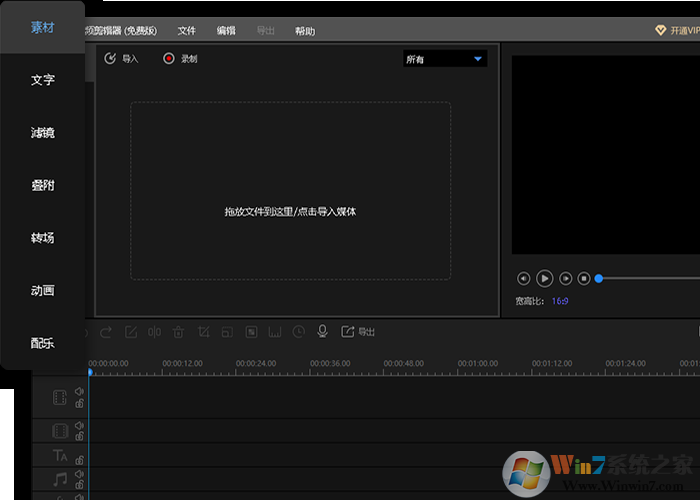Click the 录制 record button
The image size is (700, 500).
pos(180,59)
